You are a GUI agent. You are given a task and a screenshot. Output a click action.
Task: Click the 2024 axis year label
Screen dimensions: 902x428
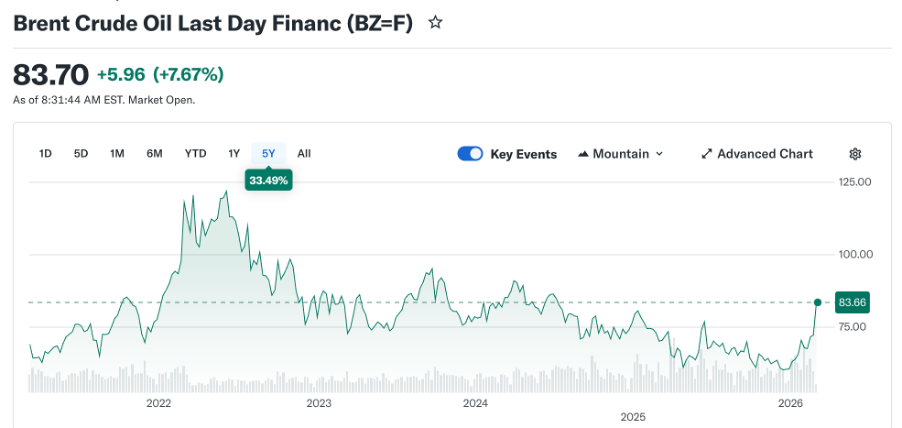pyautogui.click(x=475, y=403)
